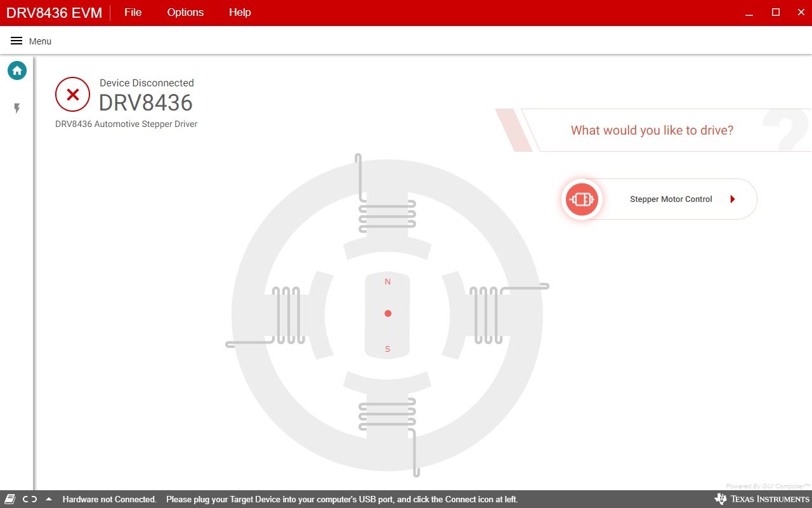The height and width of the screenshot is (508, 812).
Task: Click the "DRV8436 EVM" title text
Action: click(x=54, y=13)
